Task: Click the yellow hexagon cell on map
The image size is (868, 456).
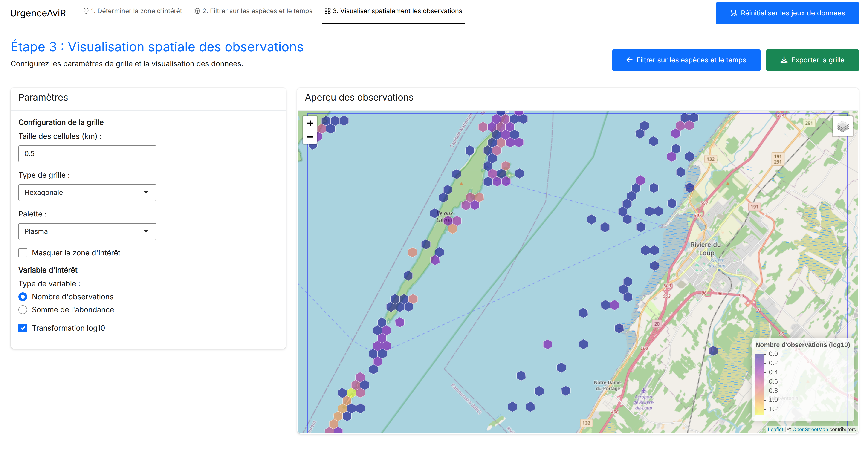Action: click(x=351, y=393)
